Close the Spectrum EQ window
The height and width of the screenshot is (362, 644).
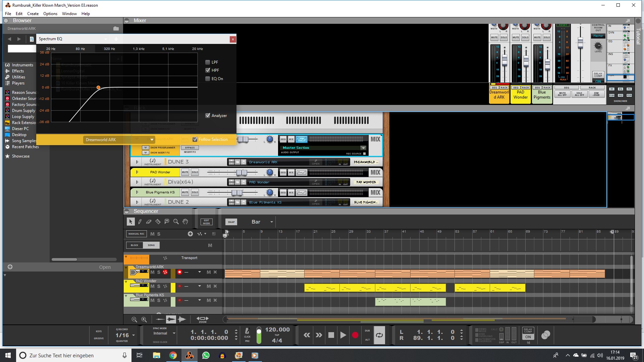232,39
